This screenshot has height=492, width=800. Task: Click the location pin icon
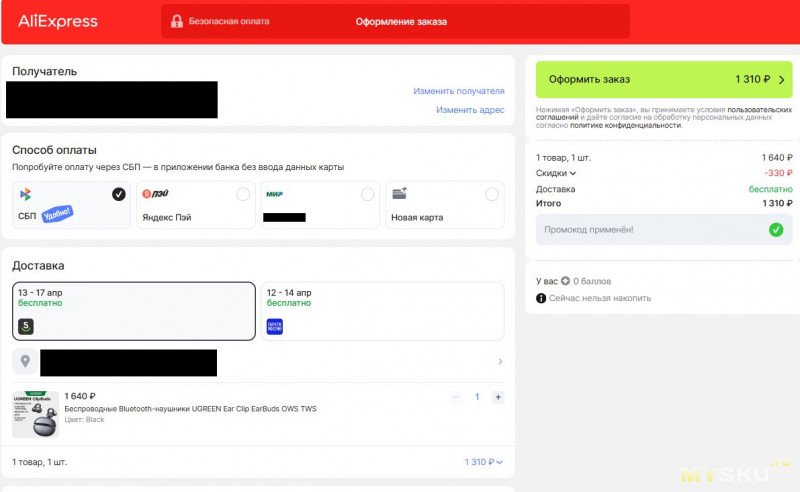click(26, 361)
